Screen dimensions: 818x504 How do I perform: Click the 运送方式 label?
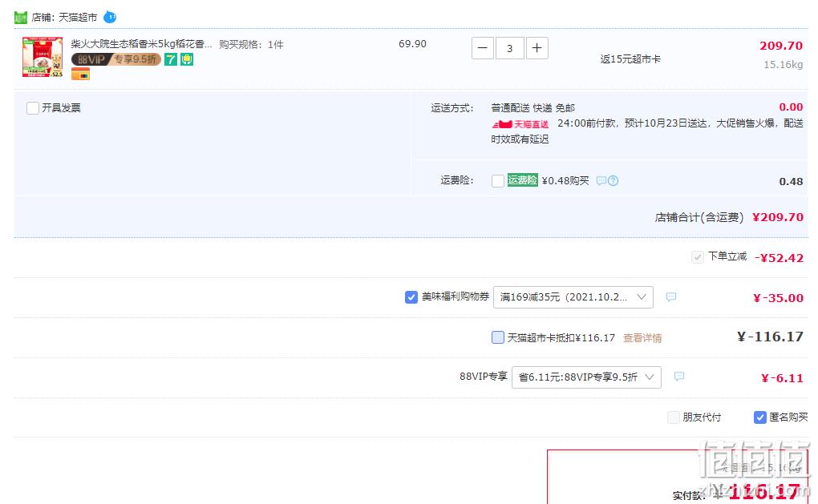point(452,108)
